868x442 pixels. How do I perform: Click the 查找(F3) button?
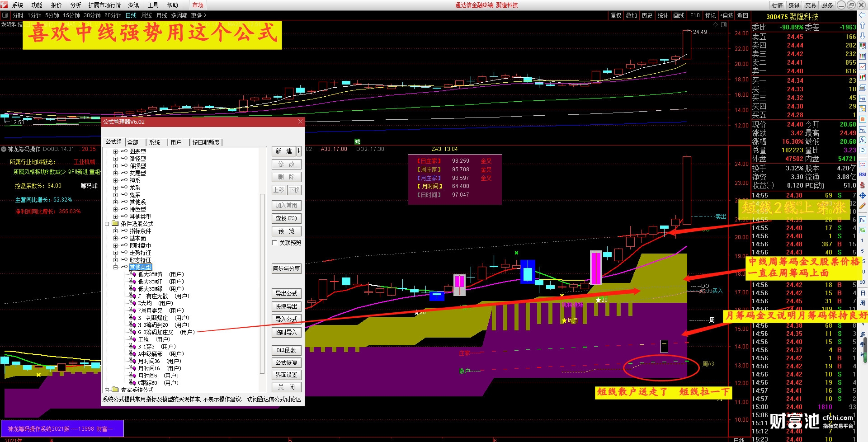pos(287,218)
